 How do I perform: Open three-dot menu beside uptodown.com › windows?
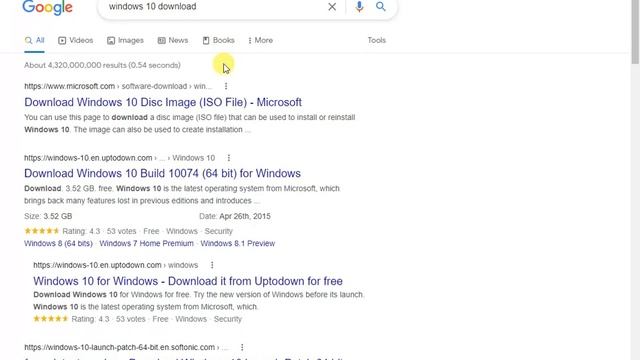pyautogui.click(x=212, y=265)
